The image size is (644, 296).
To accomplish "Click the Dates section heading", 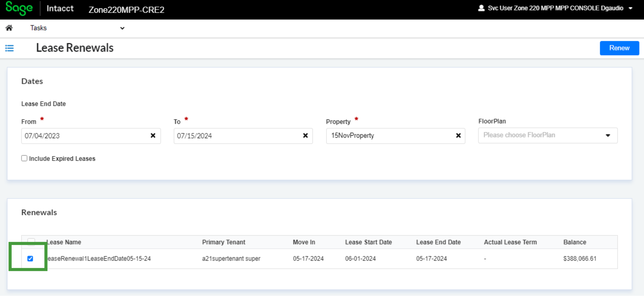I will click(32, 81).
